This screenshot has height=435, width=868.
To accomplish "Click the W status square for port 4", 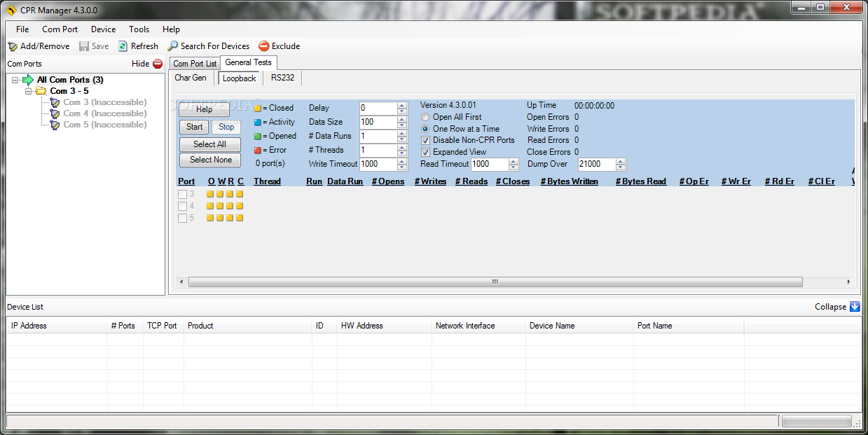I will (220, 206).
